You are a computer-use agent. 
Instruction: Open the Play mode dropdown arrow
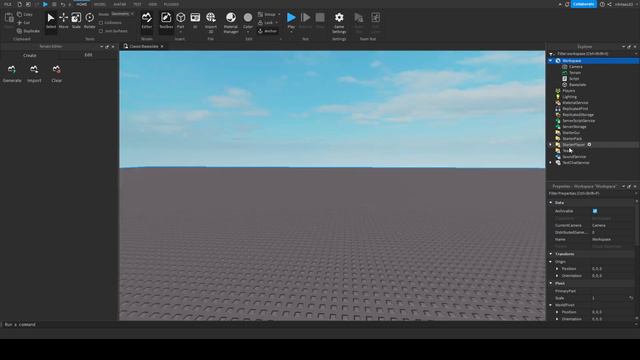[x=291, y=32]
